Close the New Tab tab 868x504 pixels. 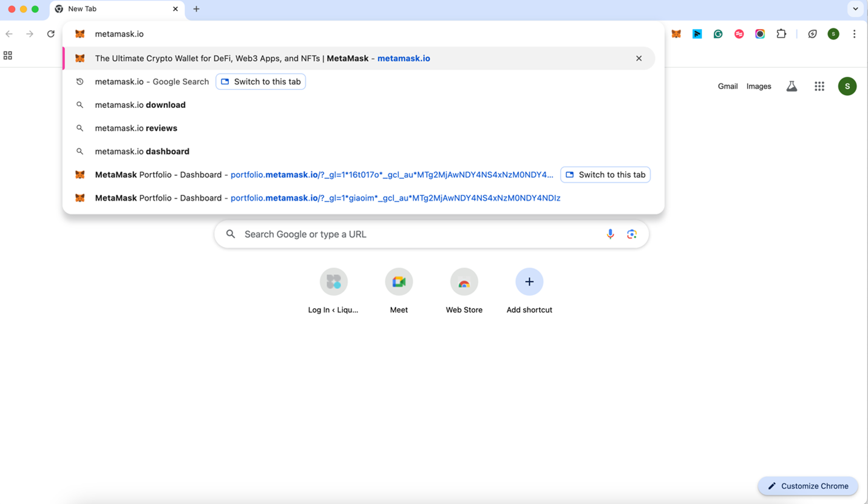175,9
